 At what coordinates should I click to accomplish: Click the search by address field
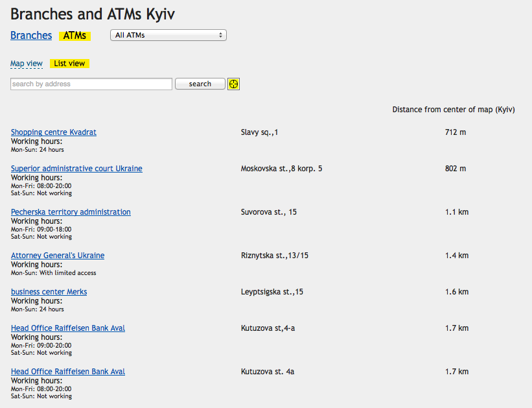click(91, 84)
